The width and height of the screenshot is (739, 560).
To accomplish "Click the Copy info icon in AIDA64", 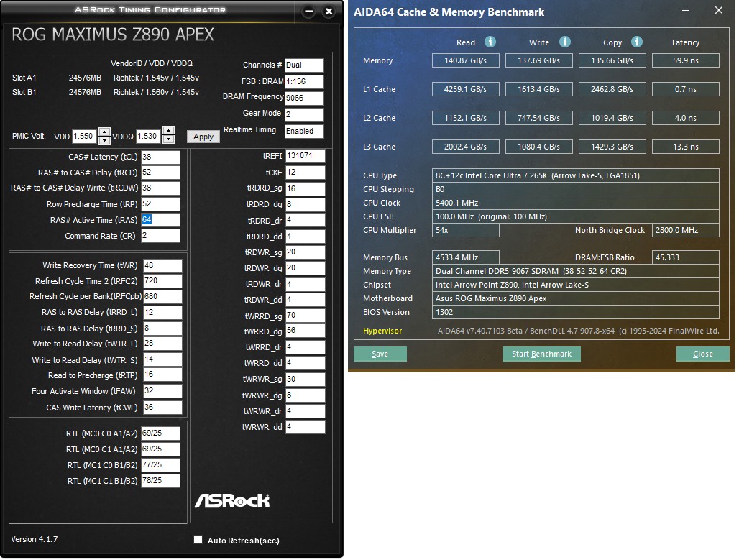I will tap(637, 42).
